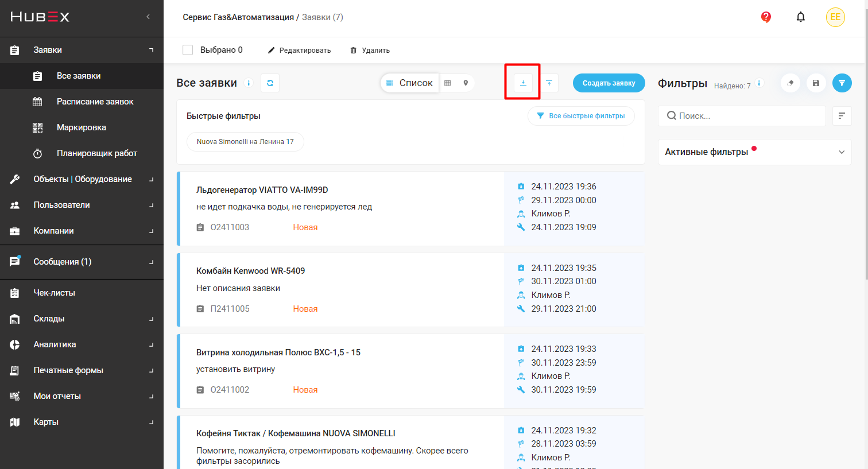868x469 pixels.
Task: Open Расписание заявок in sidebar
Action: point(95,102)
